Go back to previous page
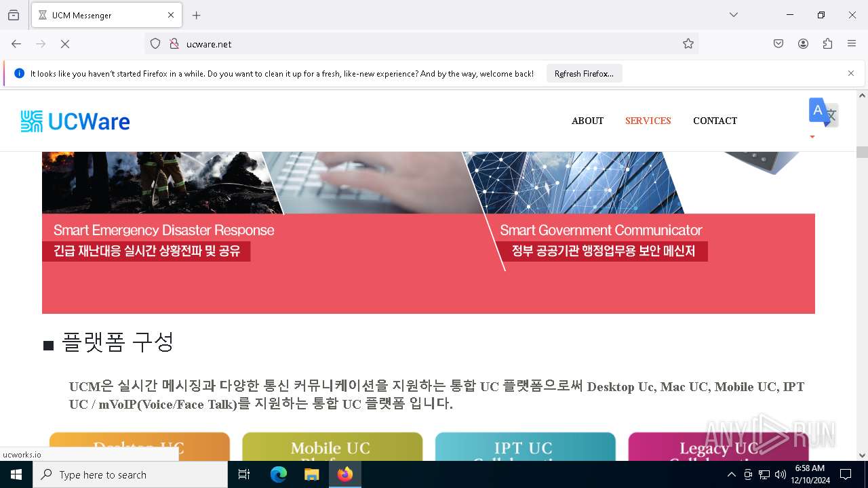The width and height of the screenshot is (868, 488). tap(16, 43)
